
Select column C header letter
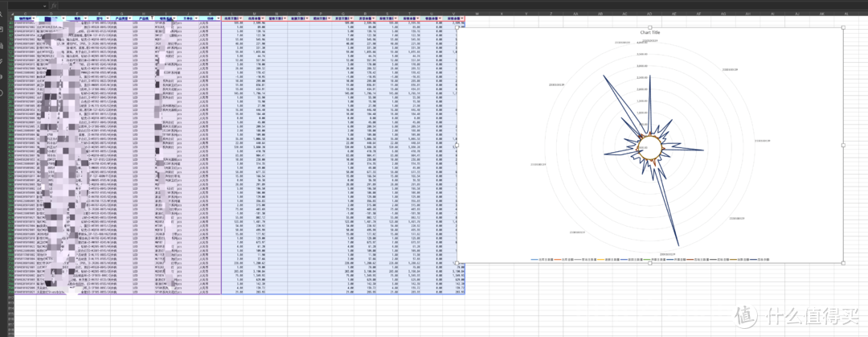click(x=25, y=14)
